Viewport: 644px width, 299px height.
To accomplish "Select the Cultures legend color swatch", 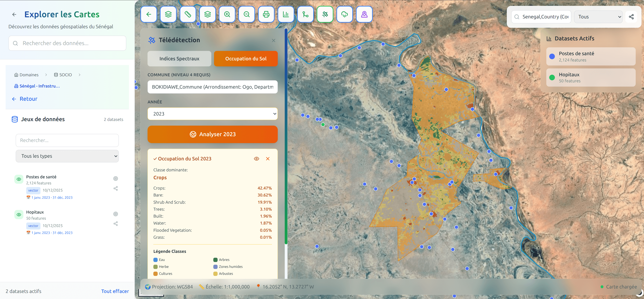I will point(156,273).
